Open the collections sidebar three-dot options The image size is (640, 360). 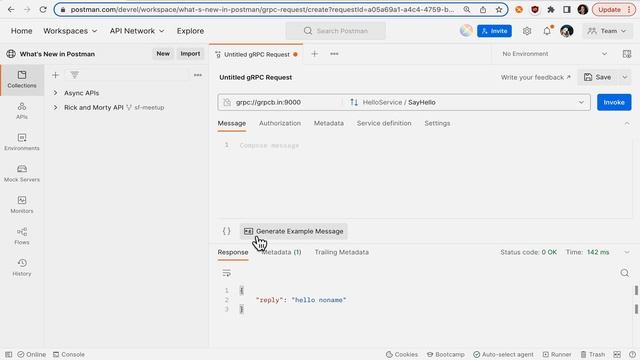click(x=198, y=75)
